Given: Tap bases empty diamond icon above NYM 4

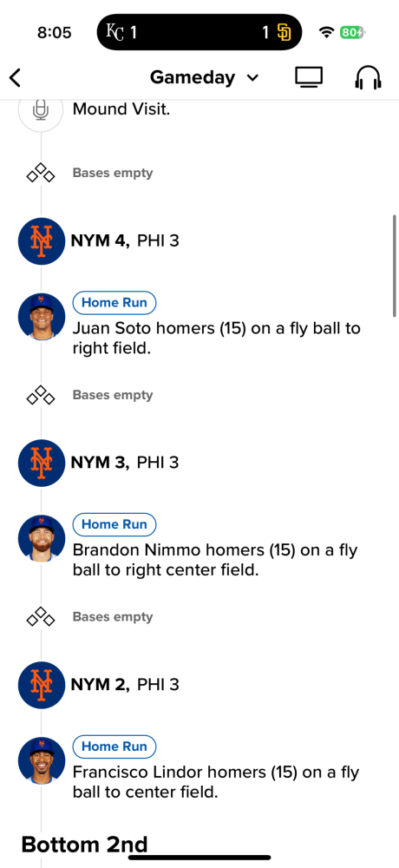Looking at the screenshot, I should pyautogui.click(x=41, y=174).
